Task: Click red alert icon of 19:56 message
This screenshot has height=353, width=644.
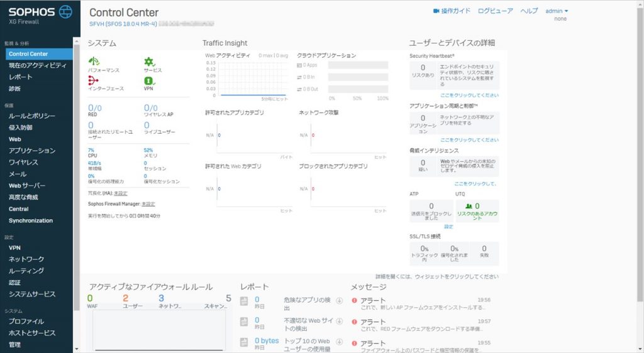Action: [355, 300]
